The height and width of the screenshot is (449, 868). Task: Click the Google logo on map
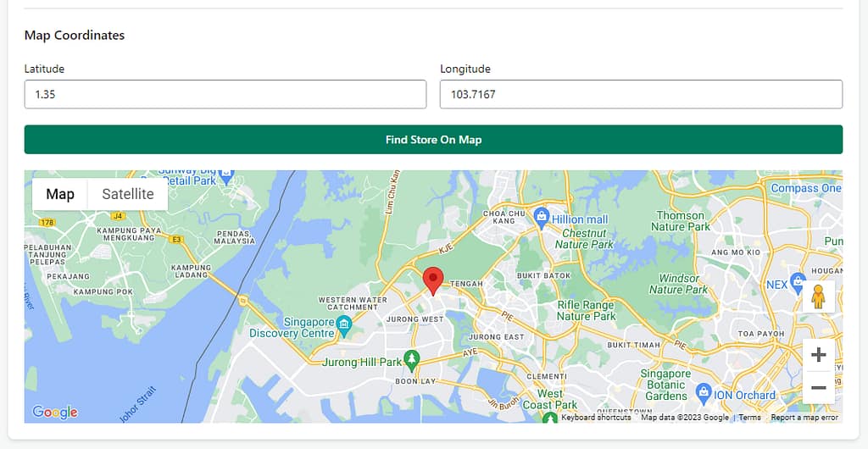click(x=55, y=412)
